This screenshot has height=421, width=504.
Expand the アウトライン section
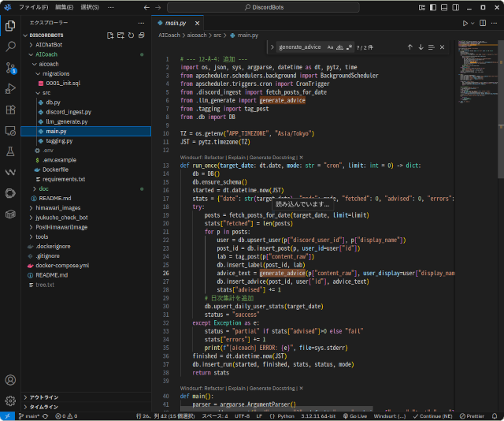coord(44,397)
